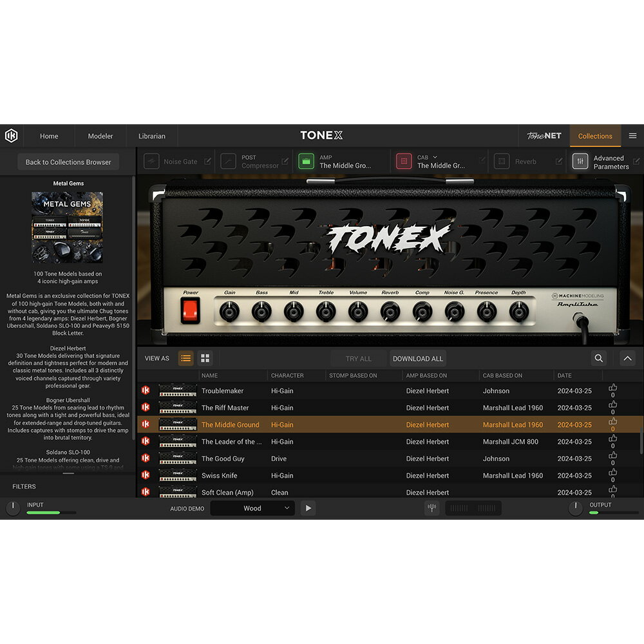Click IK badge on The Middle Ground row
This screenshot has height=644, width=644.
tap(146, 424)
